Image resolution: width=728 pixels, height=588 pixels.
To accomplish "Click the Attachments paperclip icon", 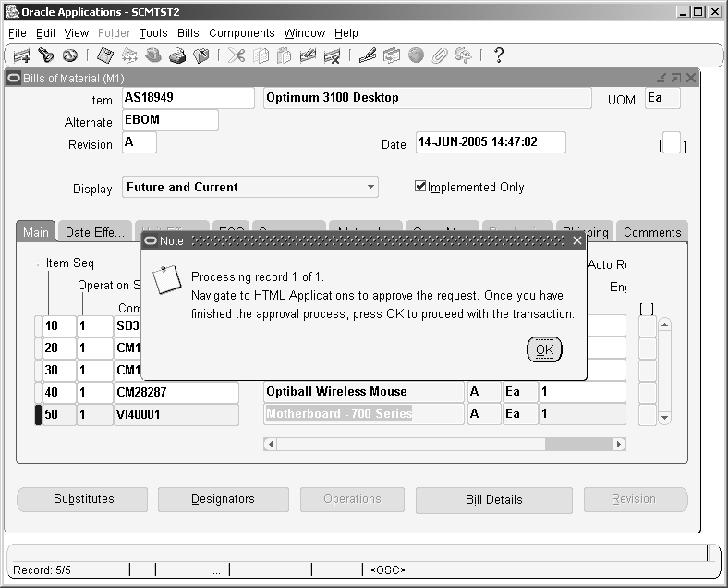I will click(439, 55).
